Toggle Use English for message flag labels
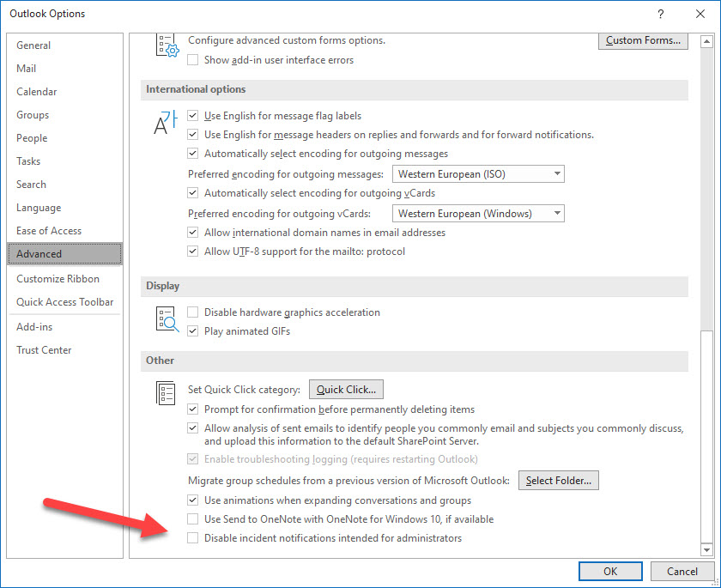This screenshot has width=721, height=588. pyautogui.click(x=192, y=116)
